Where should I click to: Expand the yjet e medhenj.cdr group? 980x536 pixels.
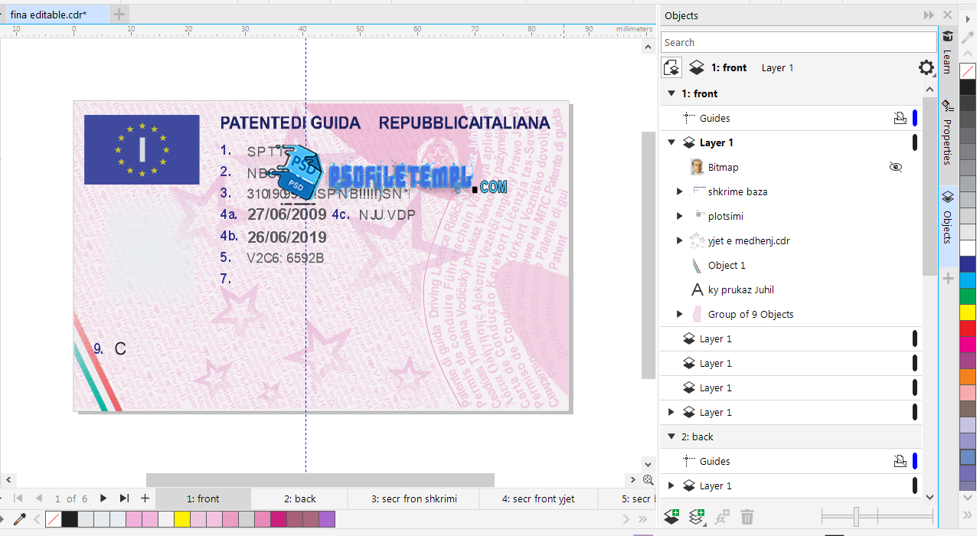click(679, 240)
